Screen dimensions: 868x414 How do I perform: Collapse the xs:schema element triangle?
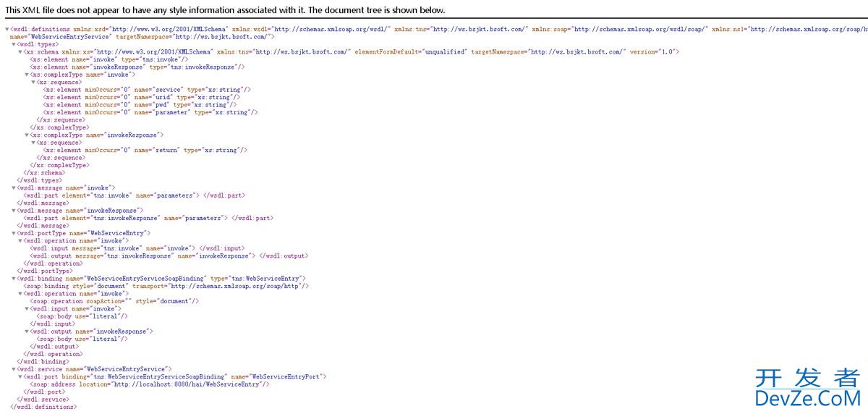point(20,52)
